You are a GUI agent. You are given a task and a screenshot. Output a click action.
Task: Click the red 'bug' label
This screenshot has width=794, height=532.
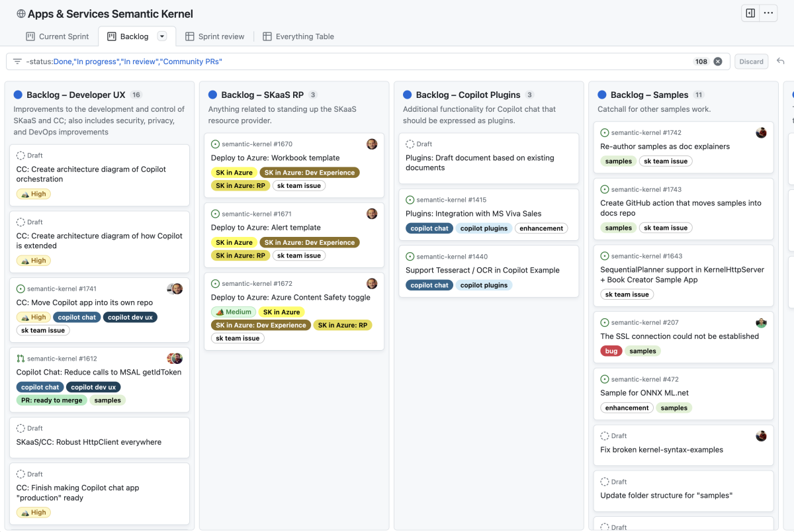pyautogui.click(x=611, y=351)
